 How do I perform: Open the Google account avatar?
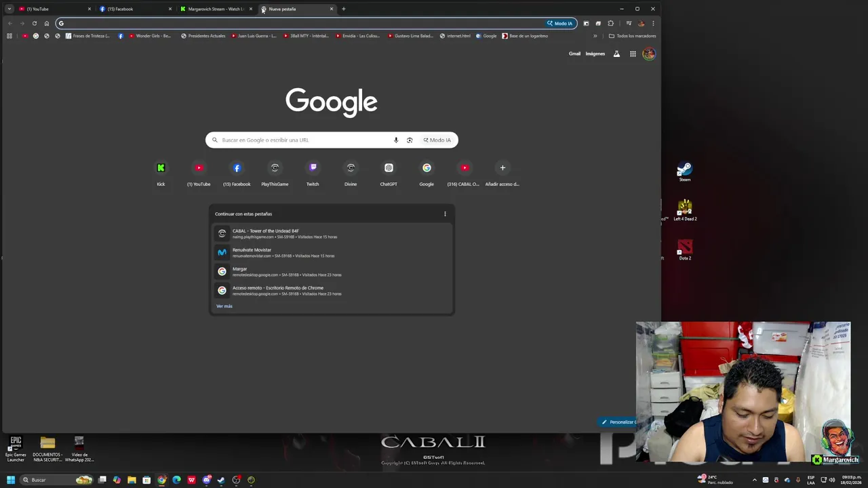tap(649, 54)
